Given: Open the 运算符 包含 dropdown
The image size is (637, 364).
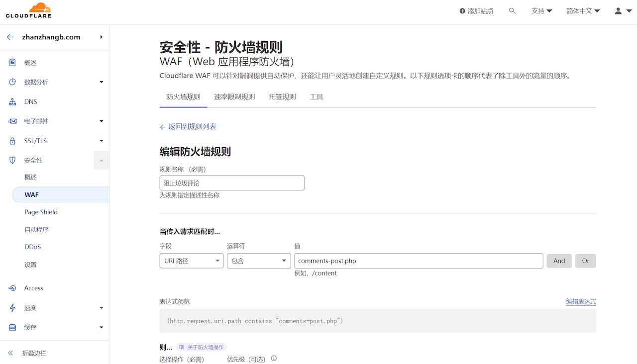Looking at the screenshot, I should tap(258, 261).
